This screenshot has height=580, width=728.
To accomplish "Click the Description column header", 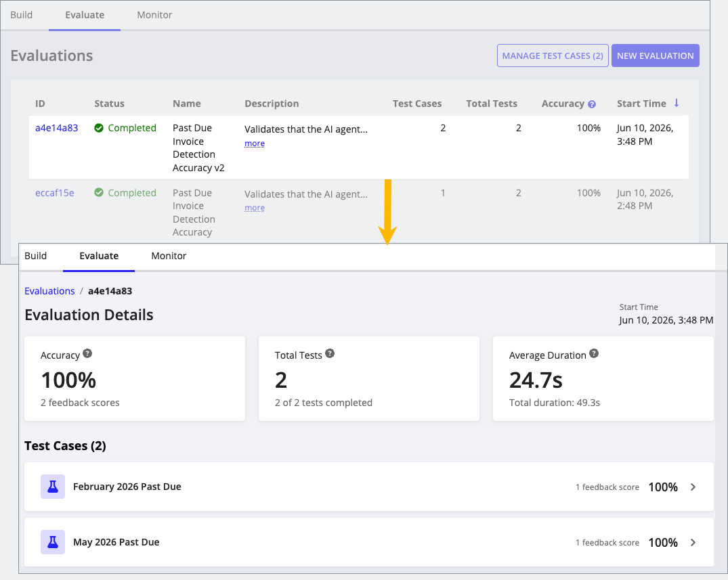I will click(272, 104).
